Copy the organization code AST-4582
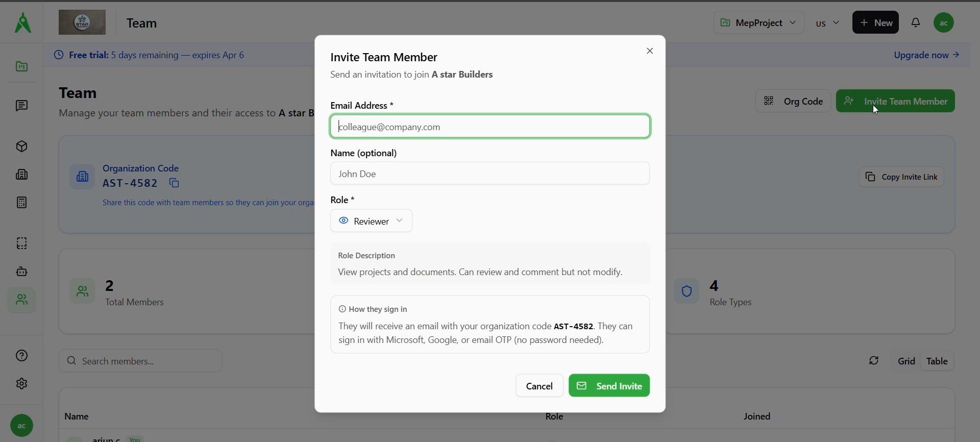Image resolution: width=980 pixels, height=442 pixels. (174, 183)
